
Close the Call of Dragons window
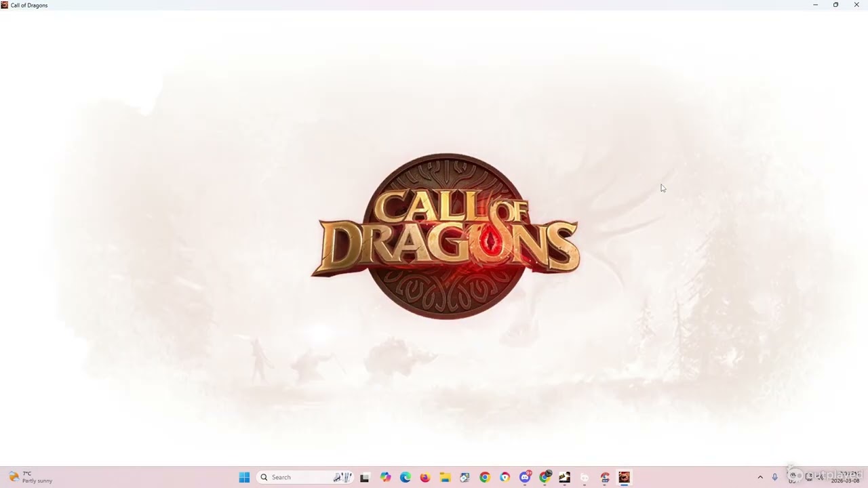click(856, 5)
